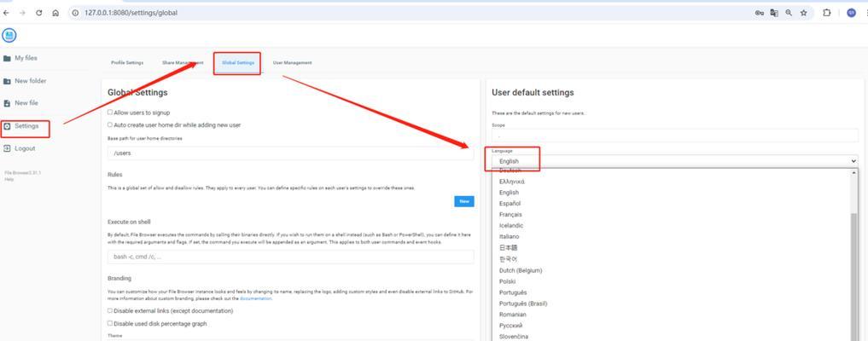Check Disable used disk percentage graph

click(x=109, y=323)
